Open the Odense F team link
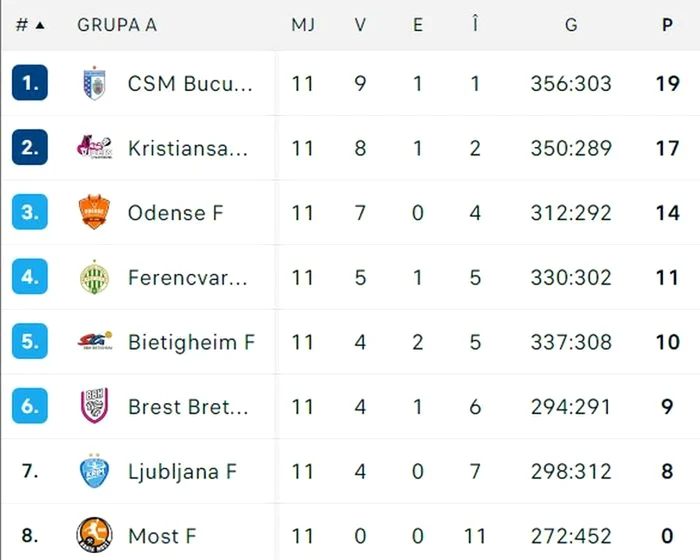The image size is (700, 560). (175, 213)
